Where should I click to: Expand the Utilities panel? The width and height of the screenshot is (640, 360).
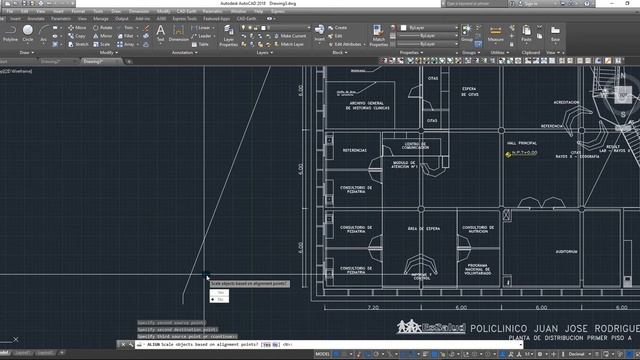pyautogui.click(x=499, y=52)
